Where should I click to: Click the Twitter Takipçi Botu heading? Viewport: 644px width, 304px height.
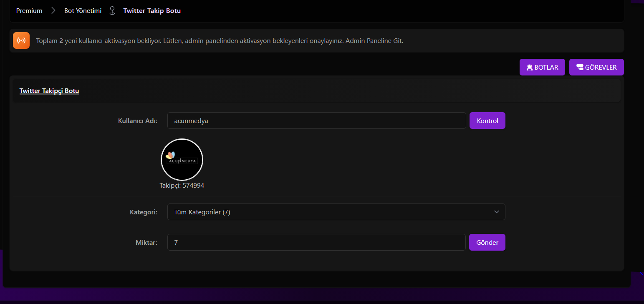pos(49,91)
